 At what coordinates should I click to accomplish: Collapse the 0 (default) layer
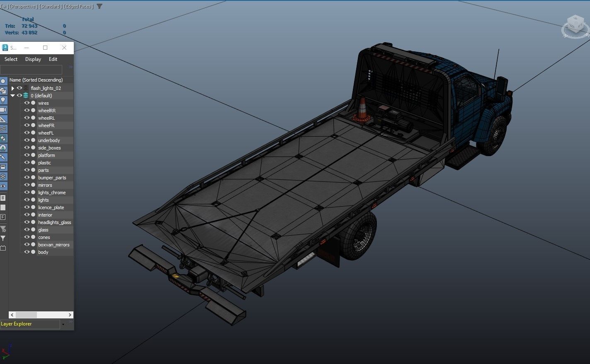coord(13,96)
